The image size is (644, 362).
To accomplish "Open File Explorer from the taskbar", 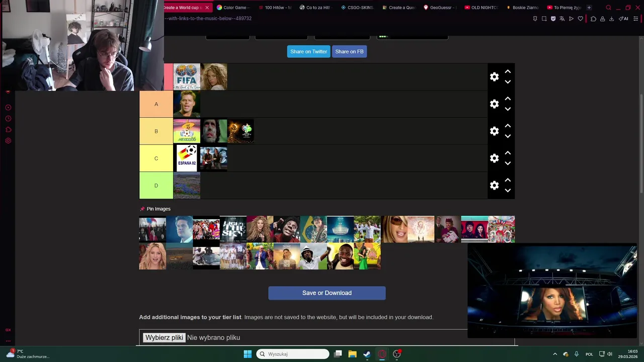I will [x=352, y=354].
